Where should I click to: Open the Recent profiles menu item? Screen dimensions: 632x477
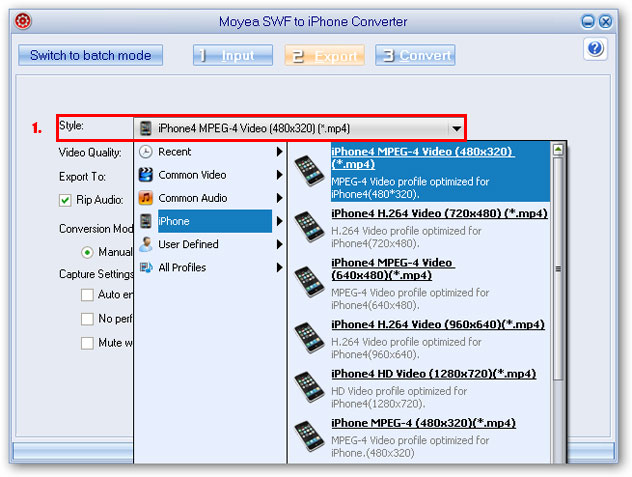click(210, 152)
